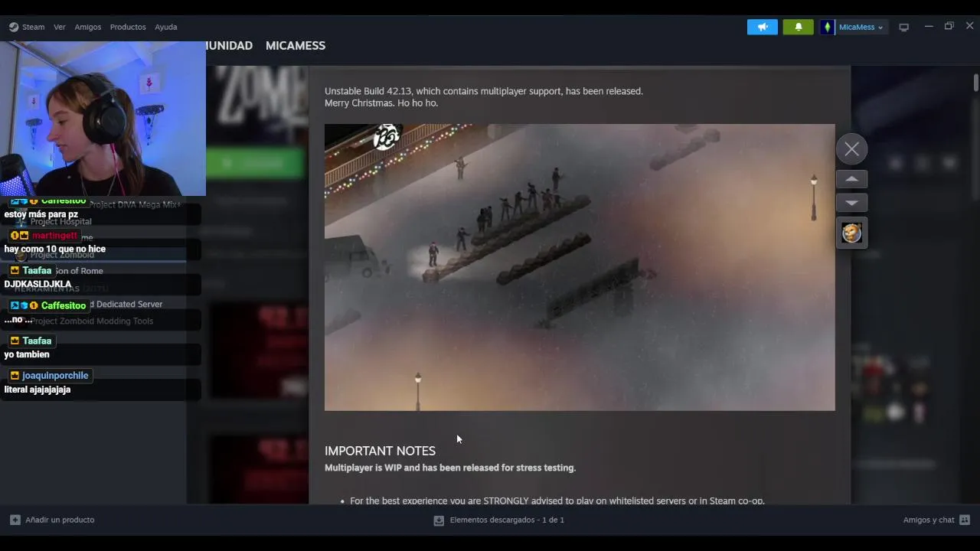Open 'Amigos y chat' panel
980x551 pixels.
click(929, 520)
